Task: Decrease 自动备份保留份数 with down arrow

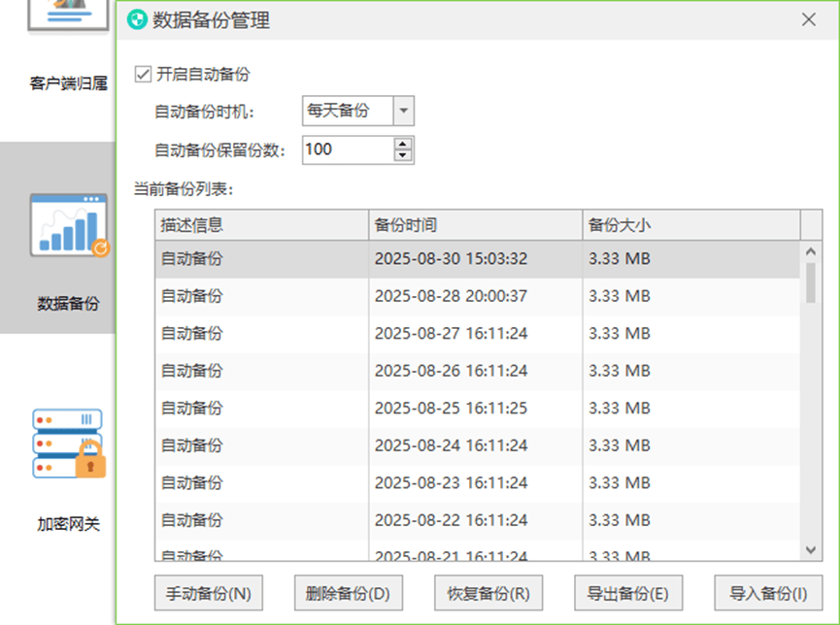Action: click(404, 155)
